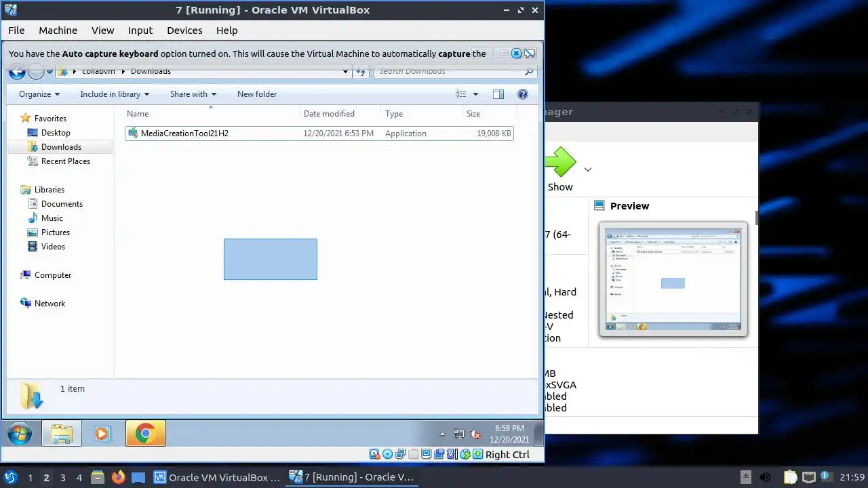Click the New folder button

257,94
